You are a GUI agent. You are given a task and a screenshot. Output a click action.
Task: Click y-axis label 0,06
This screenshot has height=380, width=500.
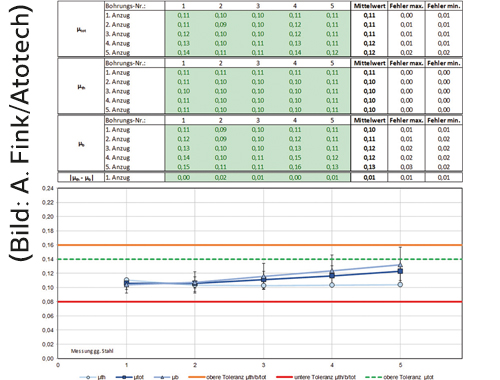click(x=48, y=316)
